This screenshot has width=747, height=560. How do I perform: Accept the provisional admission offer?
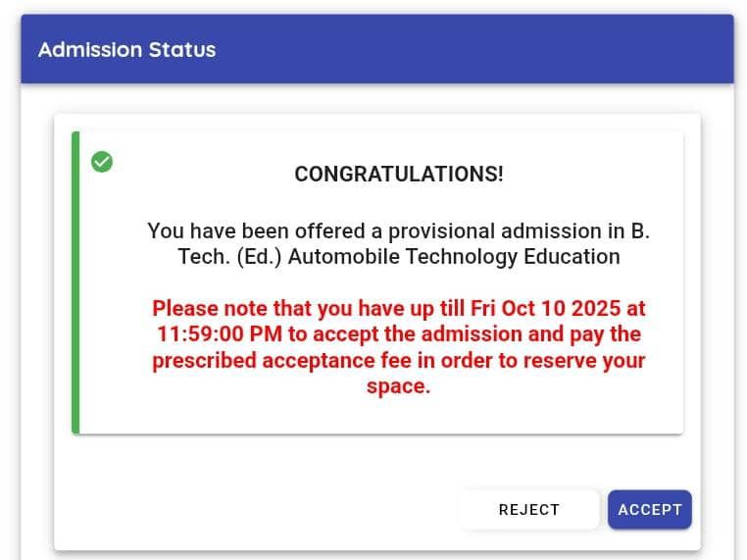click(649, 510)
